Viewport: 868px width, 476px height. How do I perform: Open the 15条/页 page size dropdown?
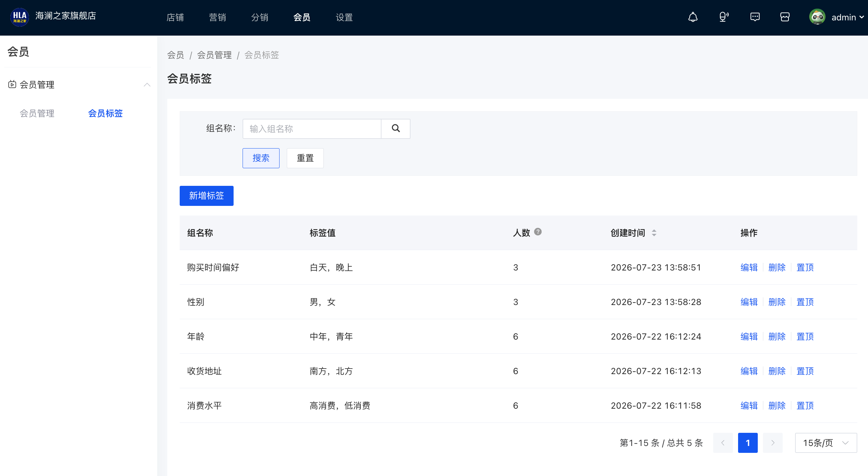click(826, 443)
